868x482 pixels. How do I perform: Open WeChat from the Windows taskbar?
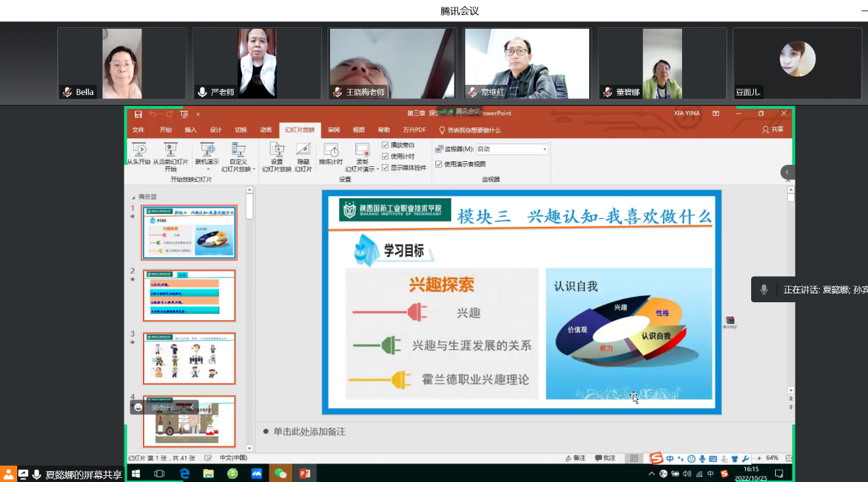(x=280, y=473)
